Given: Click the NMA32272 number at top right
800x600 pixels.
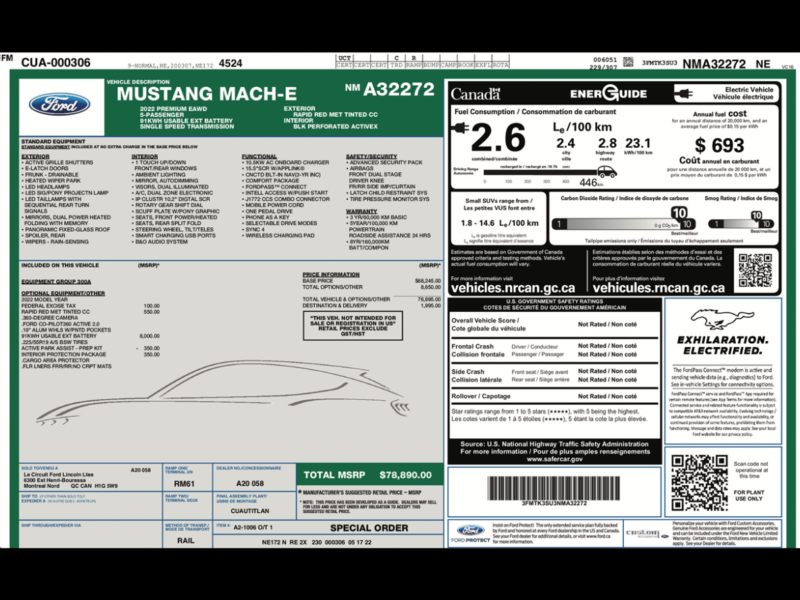Looking at the screenshot, I should [x=714, y=64].
